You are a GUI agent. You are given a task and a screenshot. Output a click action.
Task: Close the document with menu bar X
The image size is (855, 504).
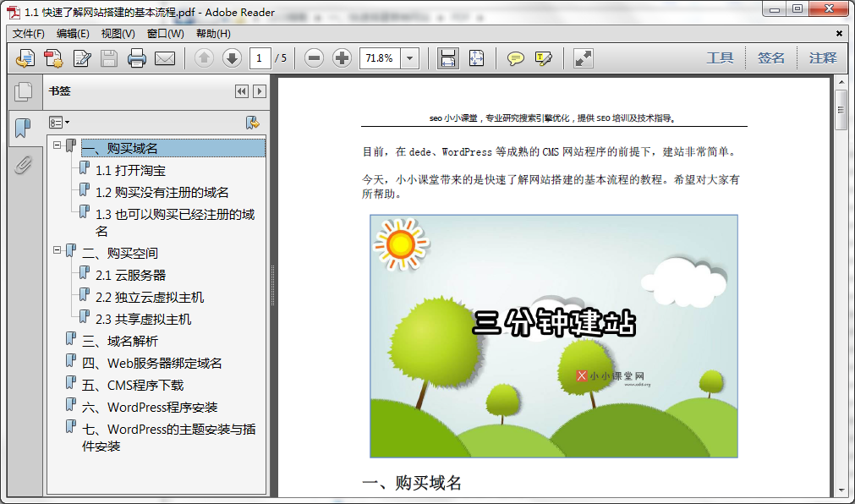coord(839,33)
